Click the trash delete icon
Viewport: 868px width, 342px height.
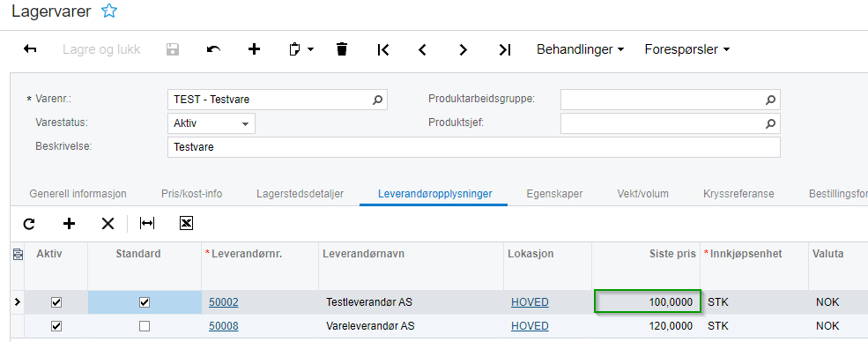click(342, 49)
